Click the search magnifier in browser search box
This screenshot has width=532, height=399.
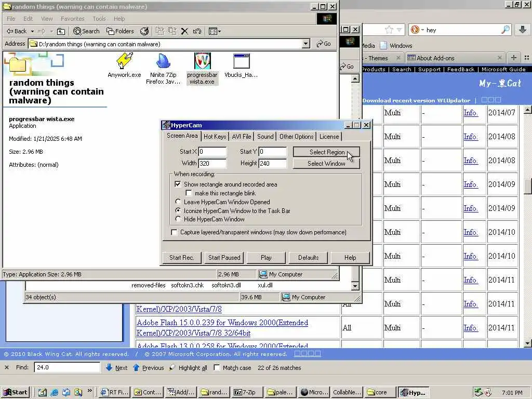(506, 30)
